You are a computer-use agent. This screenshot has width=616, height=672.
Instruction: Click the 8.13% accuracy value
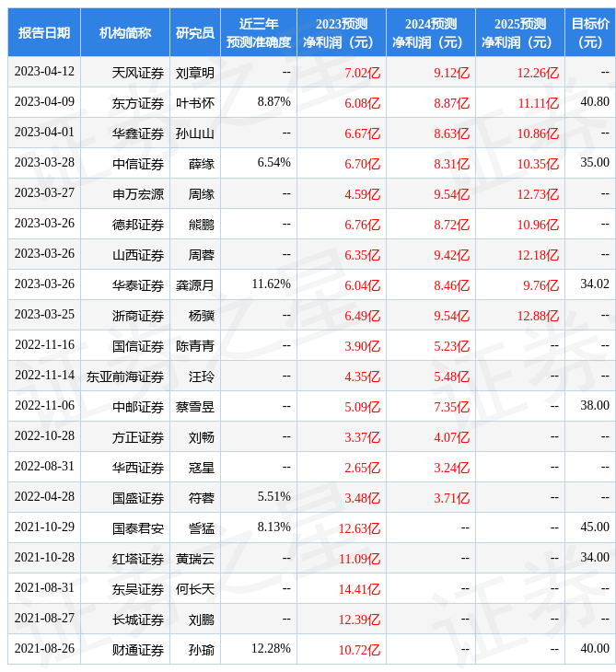[x=273, y=527]
